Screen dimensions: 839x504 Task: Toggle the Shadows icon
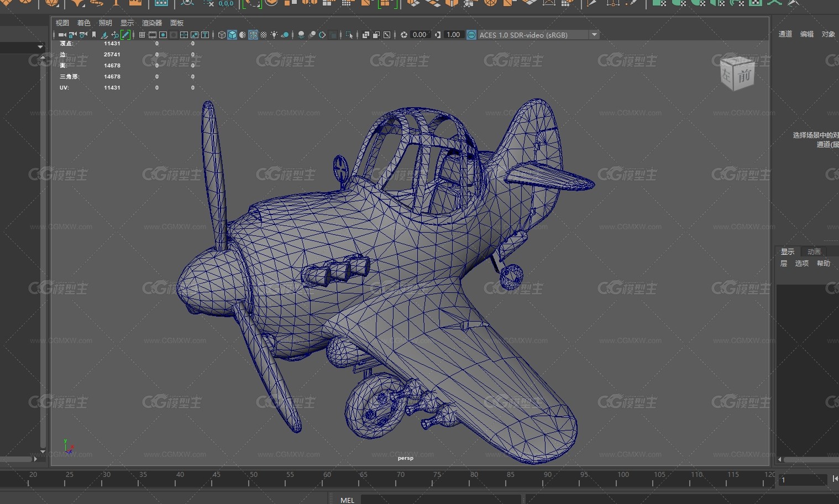pos(285,35)
